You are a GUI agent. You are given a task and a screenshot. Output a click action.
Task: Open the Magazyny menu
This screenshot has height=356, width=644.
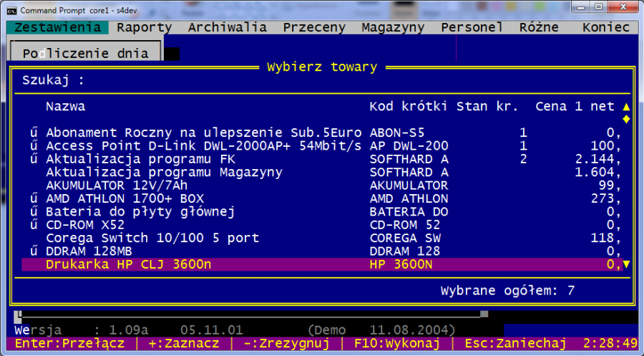click(393, 27)
